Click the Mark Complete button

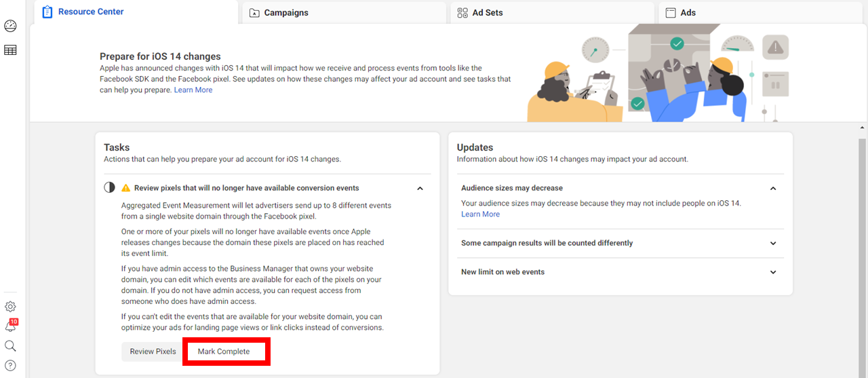pos(224,352)
